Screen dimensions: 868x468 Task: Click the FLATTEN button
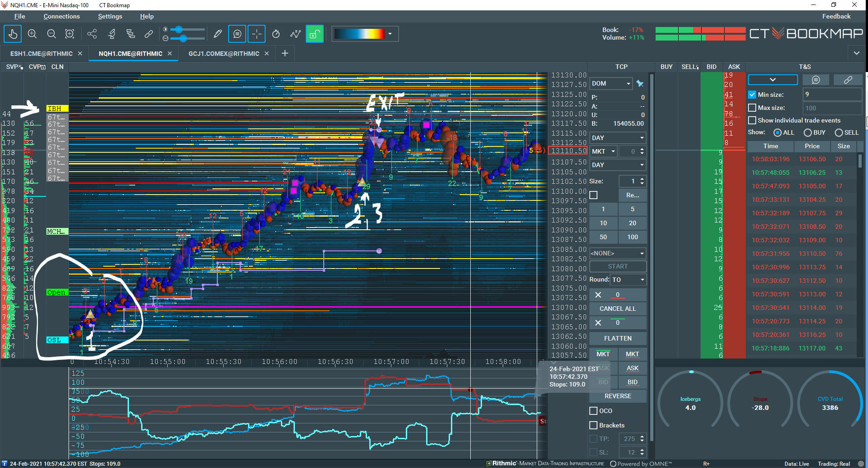[618, 338]
